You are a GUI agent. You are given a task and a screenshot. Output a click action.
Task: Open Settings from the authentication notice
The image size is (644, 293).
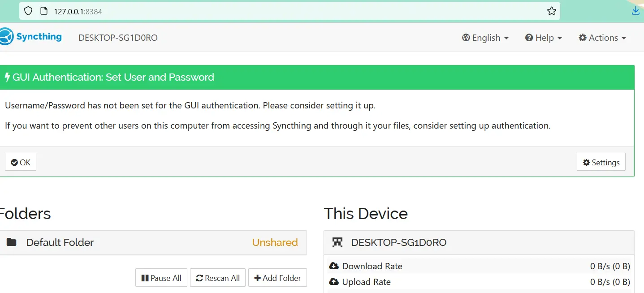click(x=601, y=162)
